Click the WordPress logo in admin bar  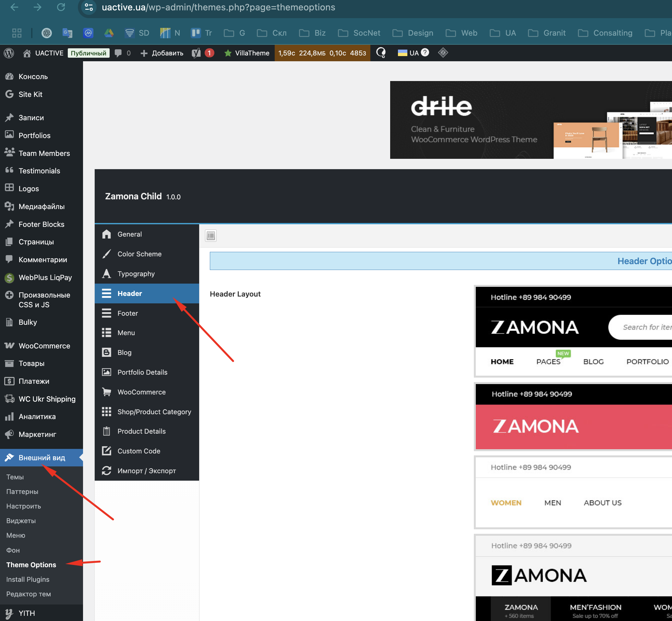(9, 53)
